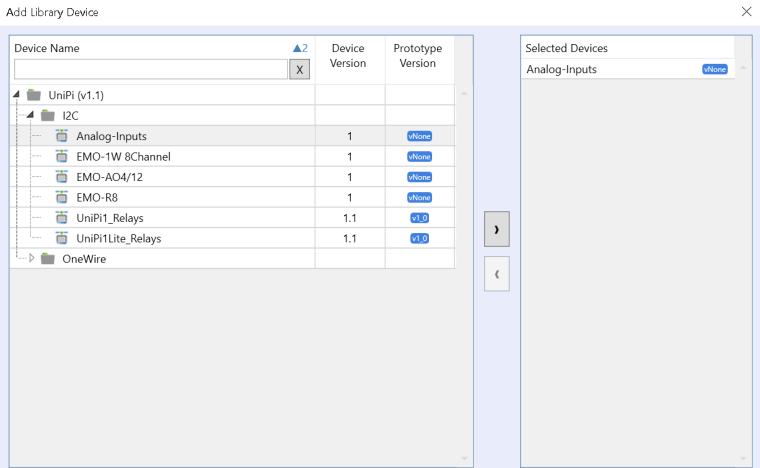Collapse the I2C folder node
This screenshot has width=760, height=468.
click(31, 116)
